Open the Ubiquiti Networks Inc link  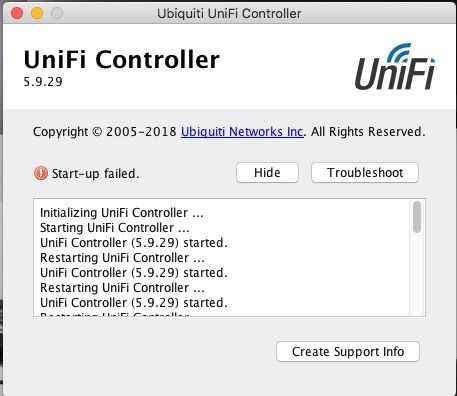click(x=242, y=132)
